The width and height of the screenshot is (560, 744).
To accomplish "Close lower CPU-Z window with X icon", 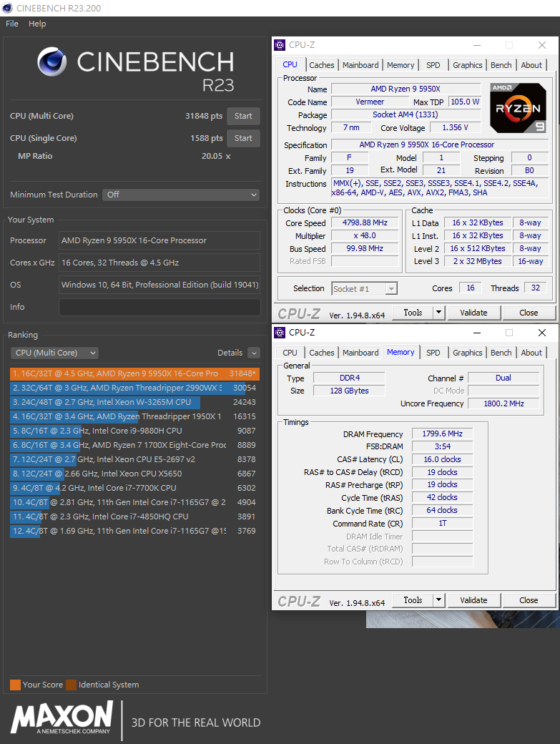I will (542, 333).
